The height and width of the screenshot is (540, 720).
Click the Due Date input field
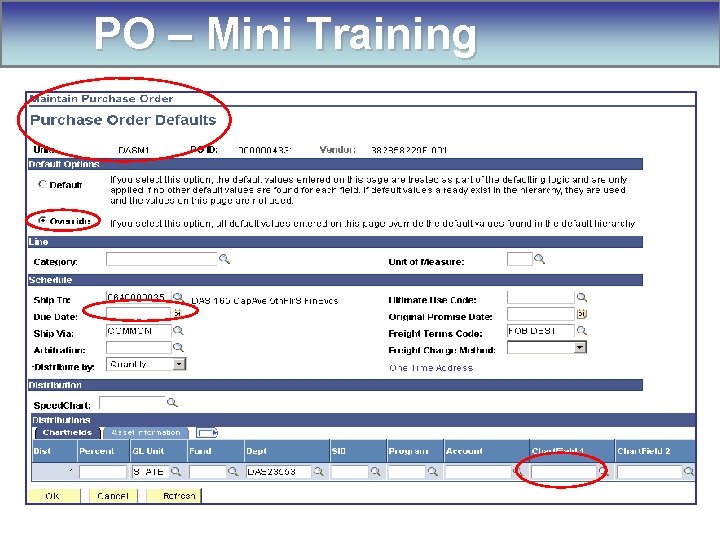[x=138, y=313]
